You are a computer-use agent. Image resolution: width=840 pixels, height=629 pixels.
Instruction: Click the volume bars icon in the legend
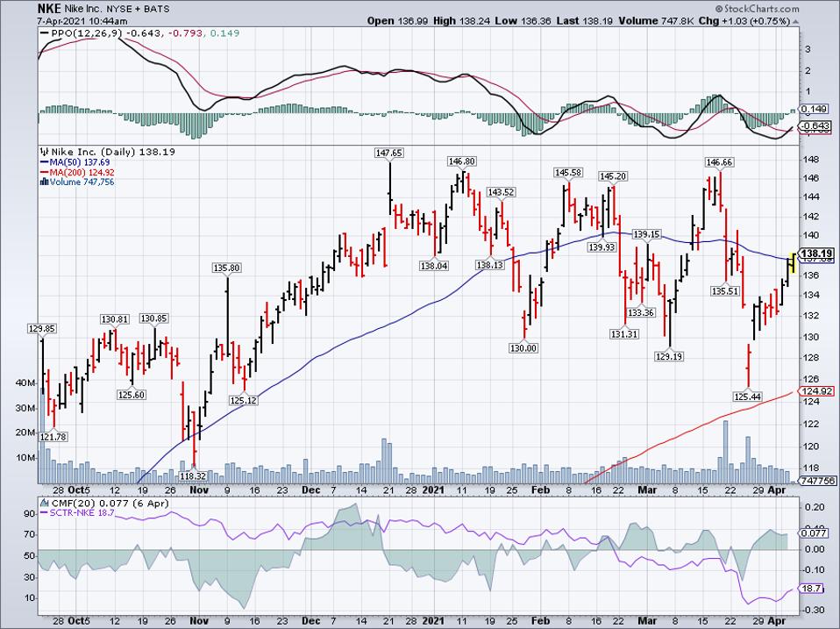point(45,182)
